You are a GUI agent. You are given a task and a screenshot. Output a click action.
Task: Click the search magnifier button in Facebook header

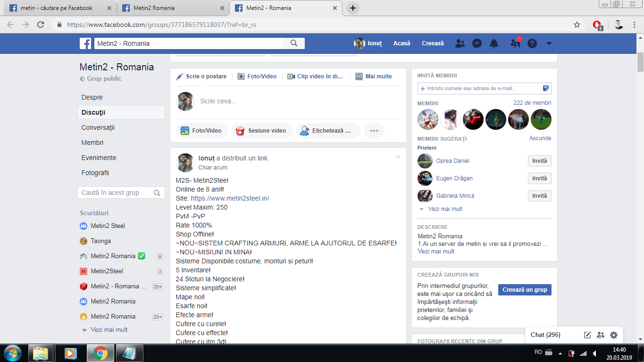point(294,43)
